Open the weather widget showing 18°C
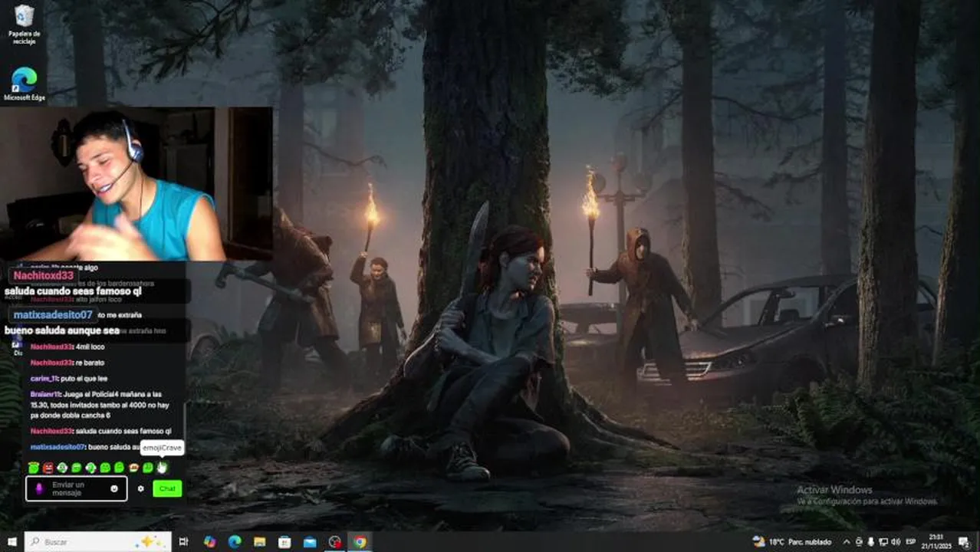The height and width of the screenshot is (552, 980). 792,542
